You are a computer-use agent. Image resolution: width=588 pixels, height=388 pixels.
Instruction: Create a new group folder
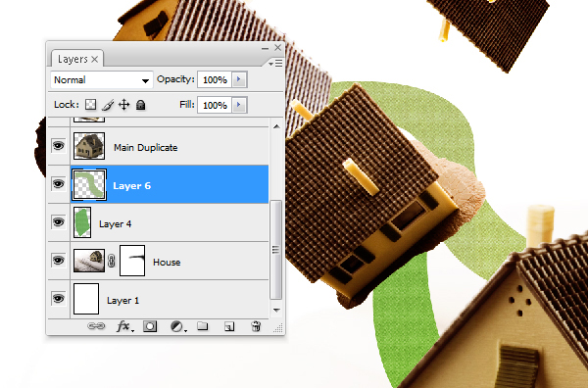click(x=203, y=325)
